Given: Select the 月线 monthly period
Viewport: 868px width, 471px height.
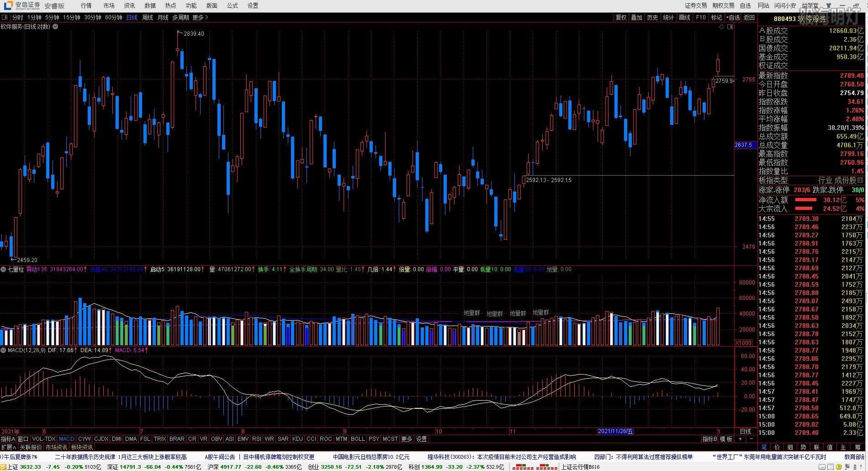Looking at the screenshot, I should click(163, 17).
